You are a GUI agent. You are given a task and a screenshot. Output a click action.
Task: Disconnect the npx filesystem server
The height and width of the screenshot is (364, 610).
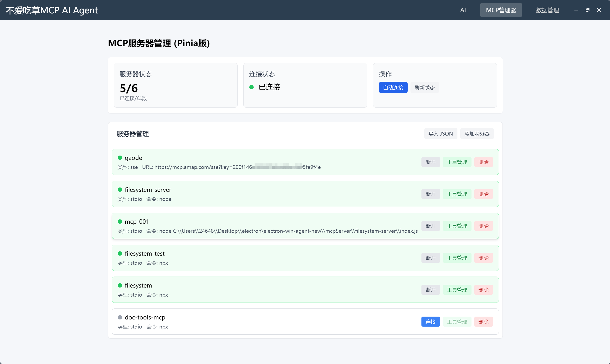(x=431, y=290)
